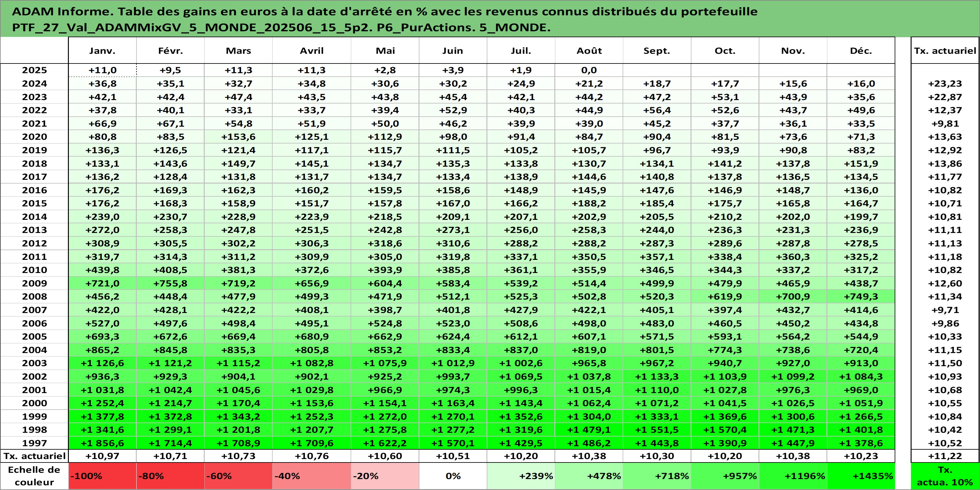Image resolution: width=980 pixels, height=490 pixels.
Task: Select the -40% color scale cell
Action: pyautogui.click(x=311, y=476)
